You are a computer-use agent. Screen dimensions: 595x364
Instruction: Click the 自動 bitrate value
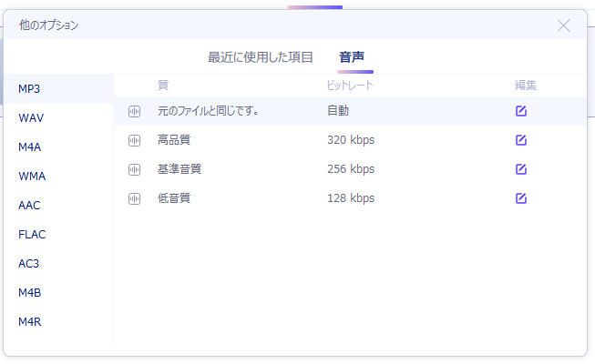(x=338, y=111)
